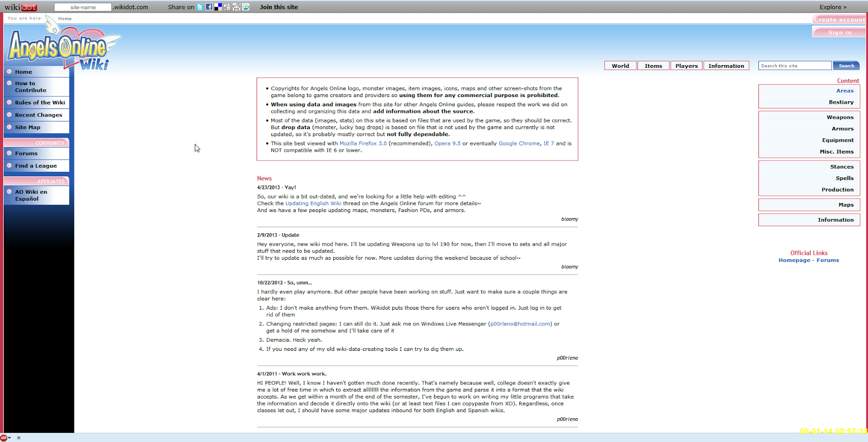Share via the Reddit alien icon

pos(237,7)
